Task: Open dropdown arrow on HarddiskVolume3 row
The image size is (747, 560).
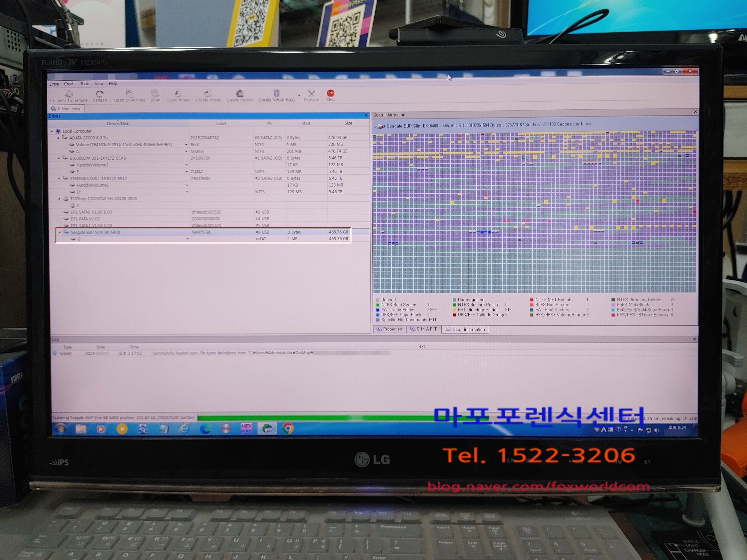Action: pyautogui.click(x=186, y=165)
